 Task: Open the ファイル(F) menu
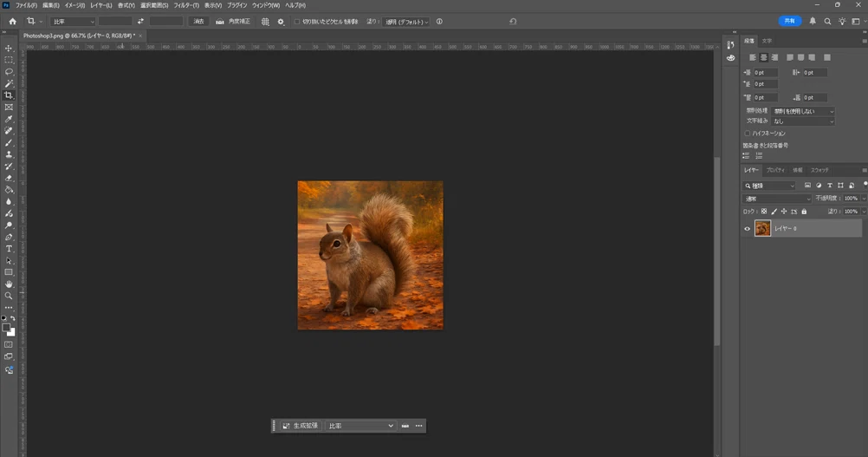(x=26, y=5)
